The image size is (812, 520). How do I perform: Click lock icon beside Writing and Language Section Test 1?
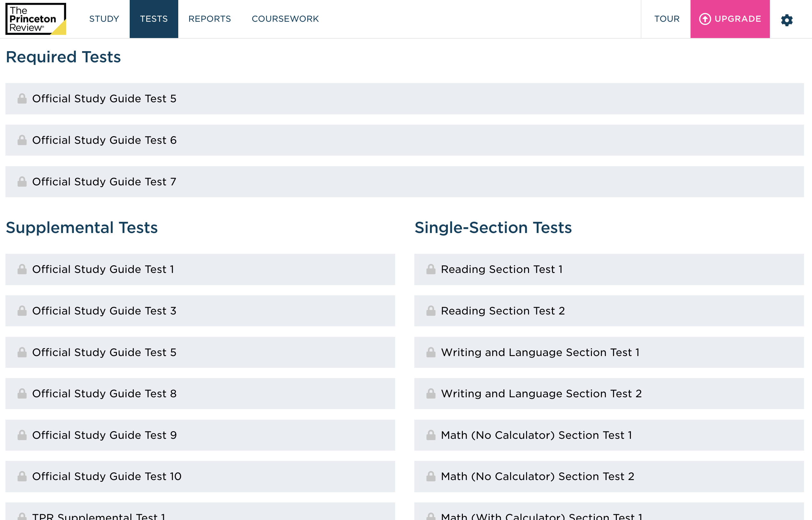tap(431, 353)
